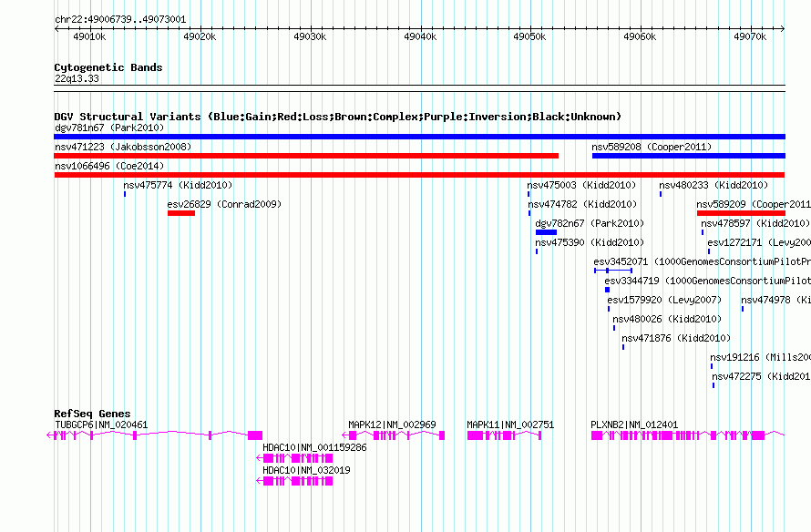This screenshot has width=811, height=532.
Task: Click nsv480233 (Kidd2010) variant label
Action: coord(713,185)
